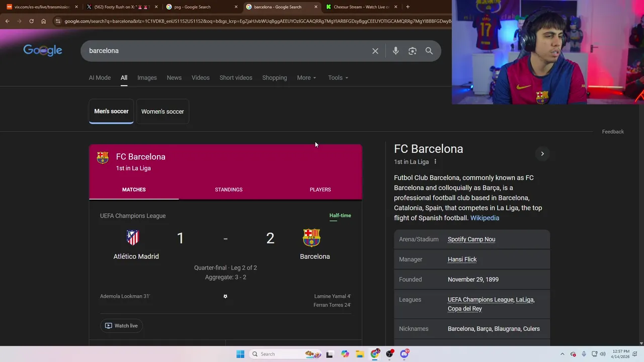Open the Hansi Flick manager link
This screenshot has width=644, height=362.
point(462,259)
